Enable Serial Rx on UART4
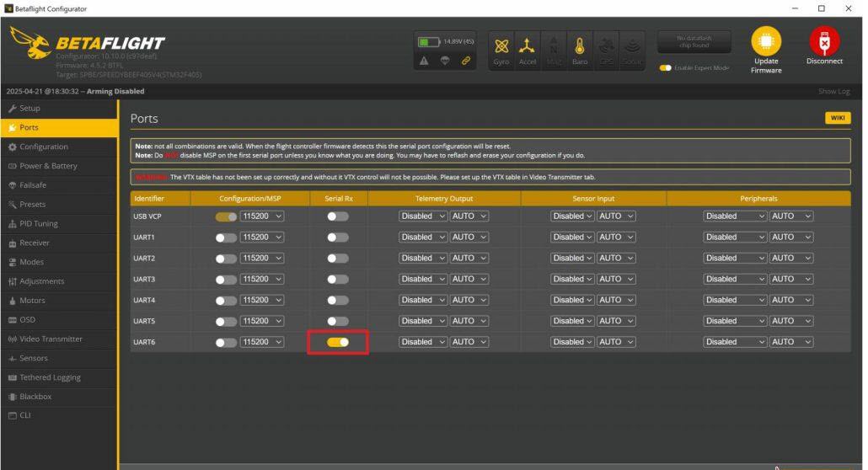Image resolution: width=868 pixels, height=470 pixels. pyautogui.click(x=338, y=301)
